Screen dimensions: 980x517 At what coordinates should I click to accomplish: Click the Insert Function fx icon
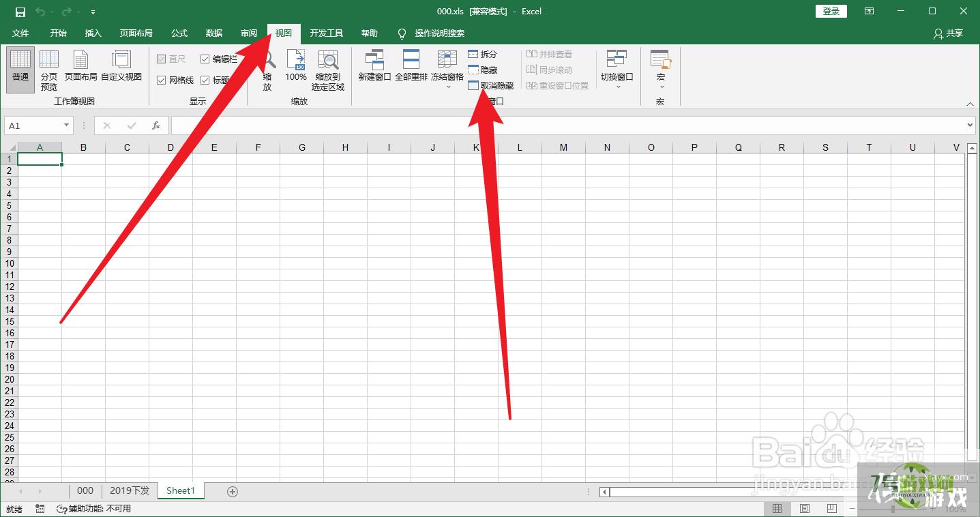click(x=156, y=125)
